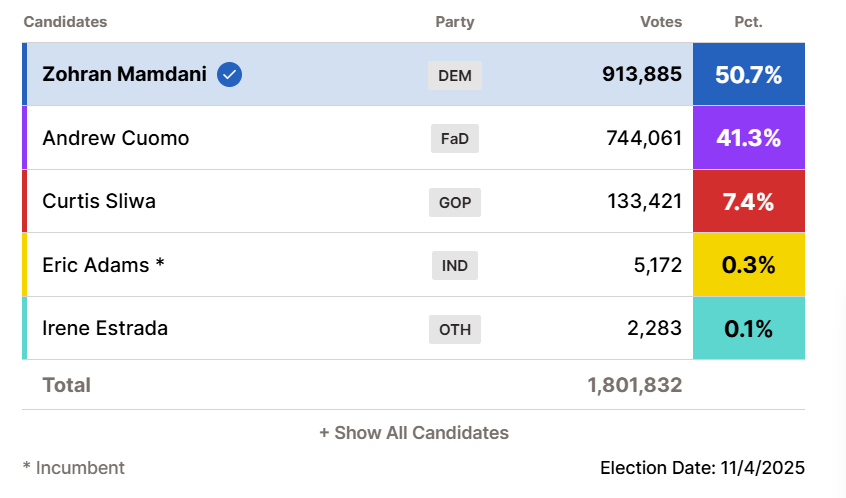Click the DEM party badge
This screenshot has height=498, width=846.
(x=455, y=75)
